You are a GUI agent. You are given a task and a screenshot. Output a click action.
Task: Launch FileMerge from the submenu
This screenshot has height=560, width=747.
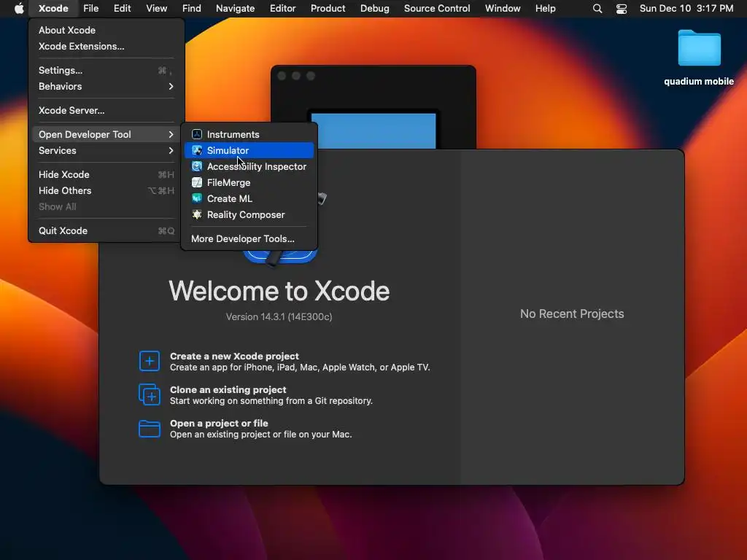point(249,182)
